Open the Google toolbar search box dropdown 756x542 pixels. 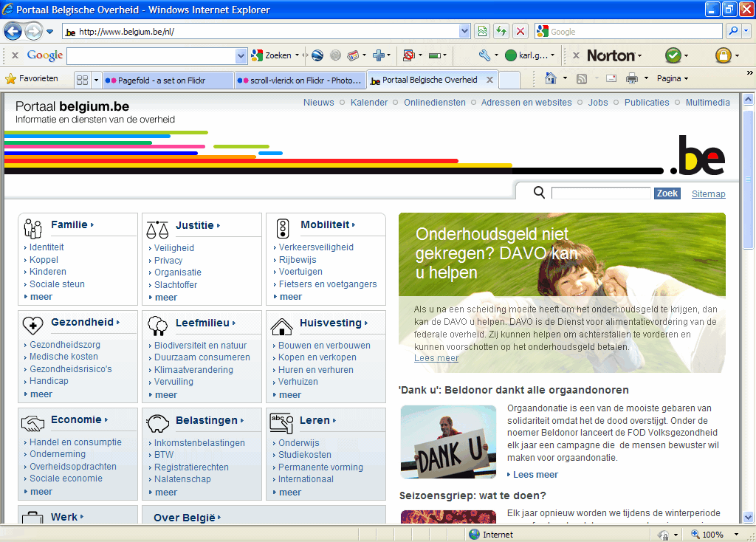click(x=241, y=56)
